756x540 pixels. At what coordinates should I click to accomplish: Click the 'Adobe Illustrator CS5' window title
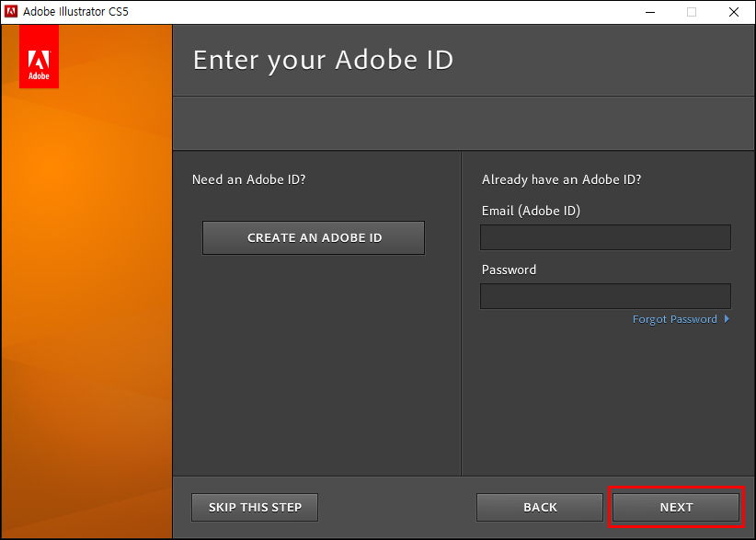[75, 12]
